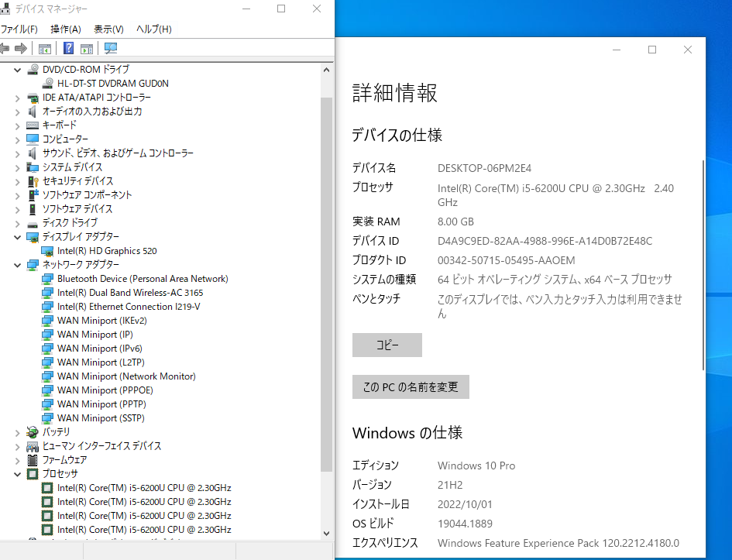Click the Intel(R) HD Graphics 520 adapter icon
This screenshot has width=732, height=560.
pyautogui.click(x=47, y=251)
